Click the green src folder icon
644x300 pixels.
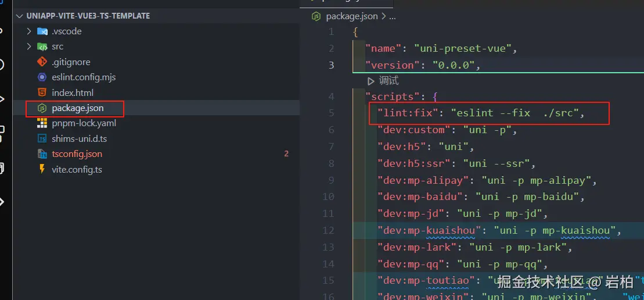tap(42, 47)
